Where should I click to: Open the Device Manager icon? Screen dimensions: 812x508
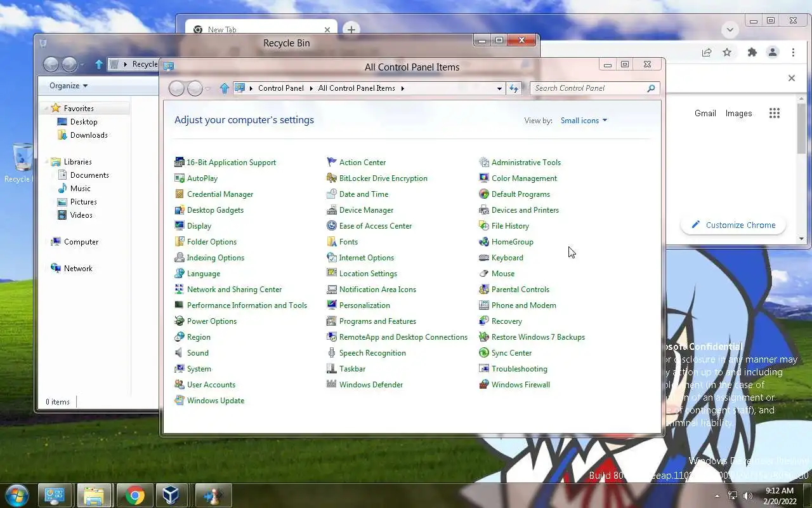(x=332, y=210)
